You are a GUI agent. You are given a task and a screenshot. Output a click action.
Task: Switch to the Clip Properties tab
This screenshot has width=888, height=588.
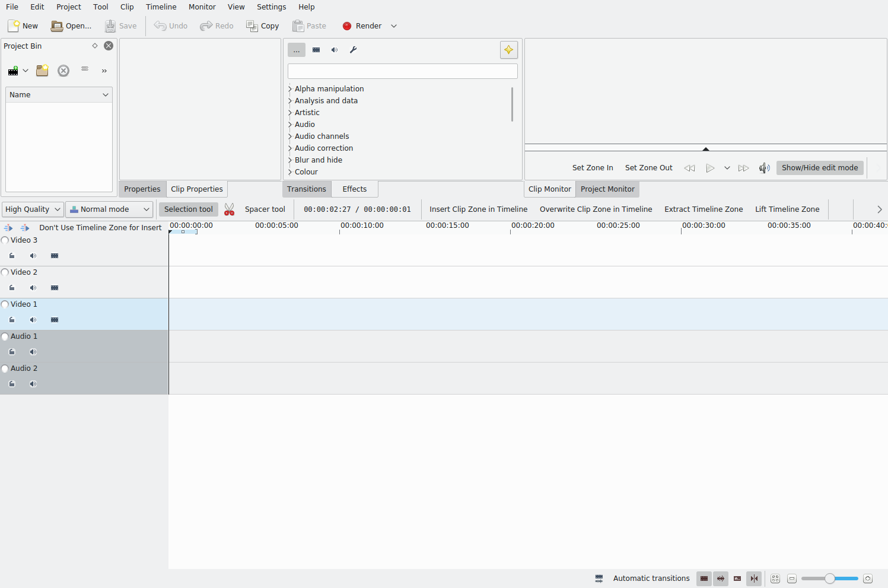click(x=197, y=189)
